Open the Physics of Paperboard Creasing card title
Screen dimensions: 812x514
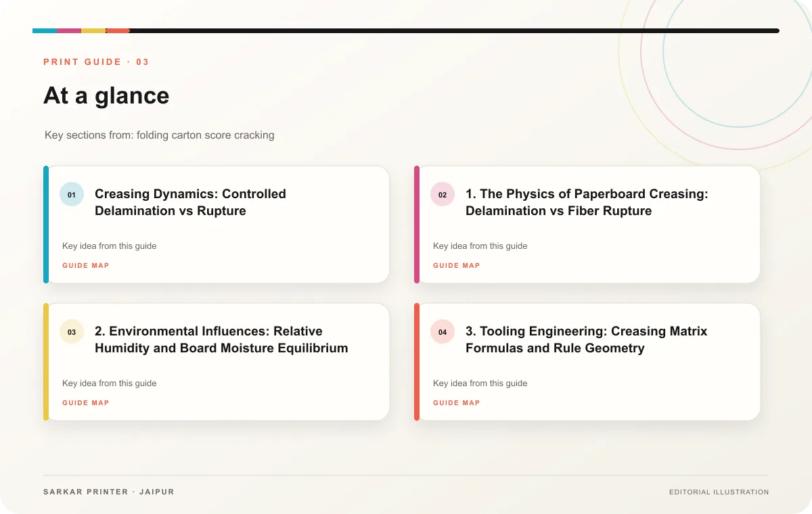(x=587, y=202)
